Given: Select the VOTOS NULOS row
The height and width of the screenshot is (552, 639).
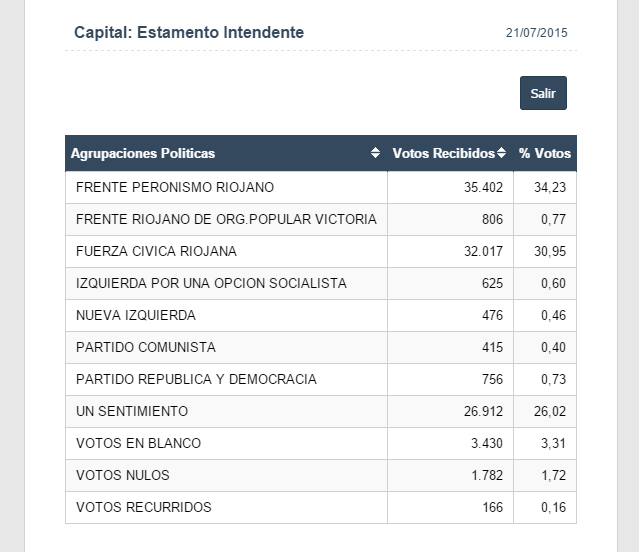Looking at the screenshot, I should 123,475.
